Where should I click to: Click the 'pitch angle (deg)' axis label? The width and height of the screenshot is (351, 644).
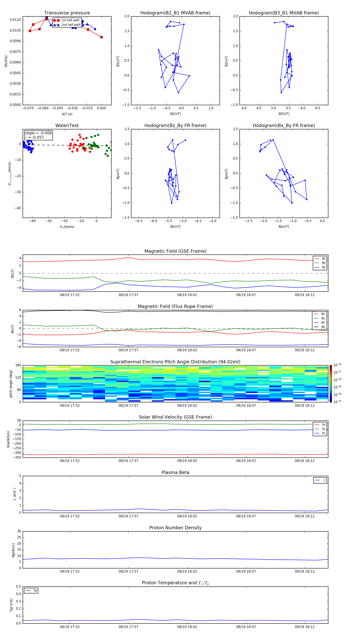11,384
